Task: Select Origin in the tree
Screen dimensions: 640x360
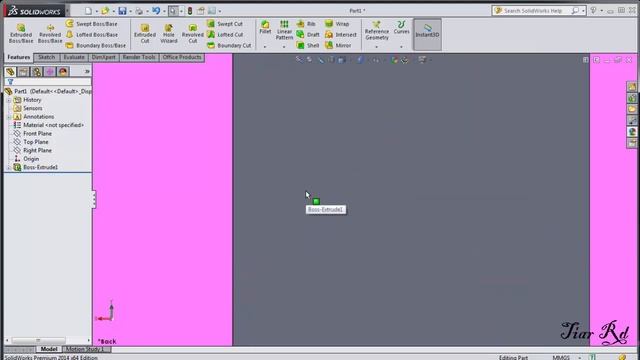Action: 31,159
